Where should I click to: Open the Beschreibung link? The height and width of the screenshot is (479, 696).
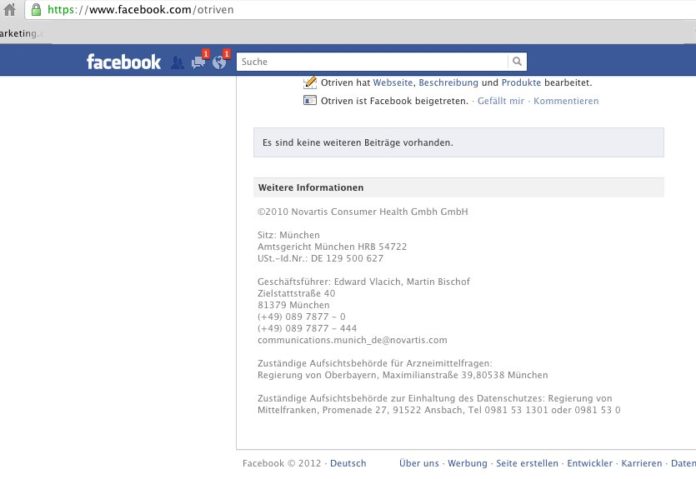point(448,83)
